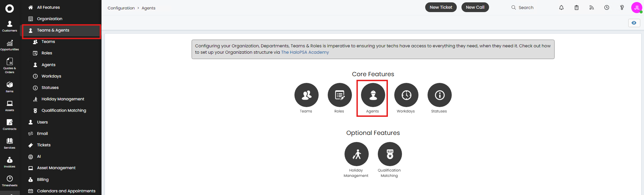Open the JL user avatar menu
This screenshot has width=644, height=195.
point(636,7)
